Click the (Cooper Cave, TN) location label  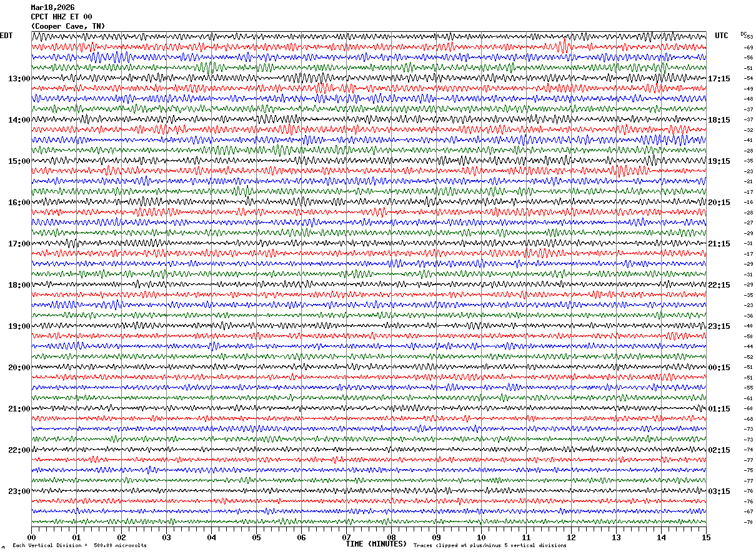pos(68,26)
